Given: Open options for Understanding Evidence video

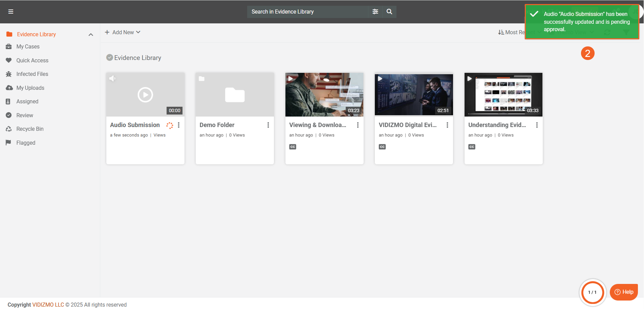Looking at the screenshot, I should coord(537,125).
